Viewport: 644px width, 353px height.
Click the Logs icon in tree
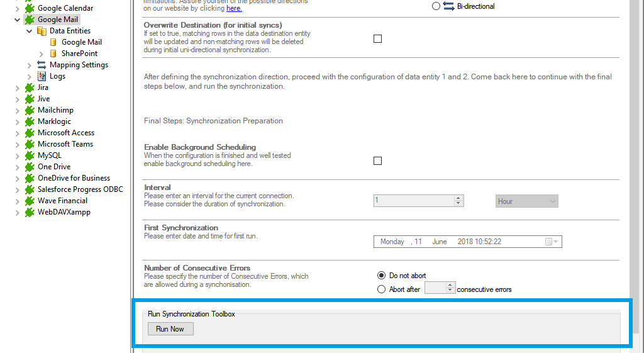[42, 76]
